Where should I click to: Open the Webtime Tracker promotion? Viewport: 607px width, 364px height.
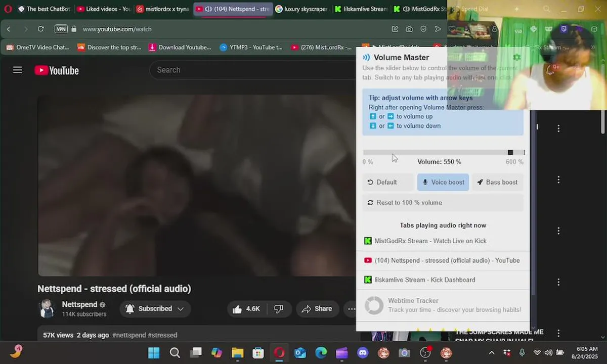point(443,305)
